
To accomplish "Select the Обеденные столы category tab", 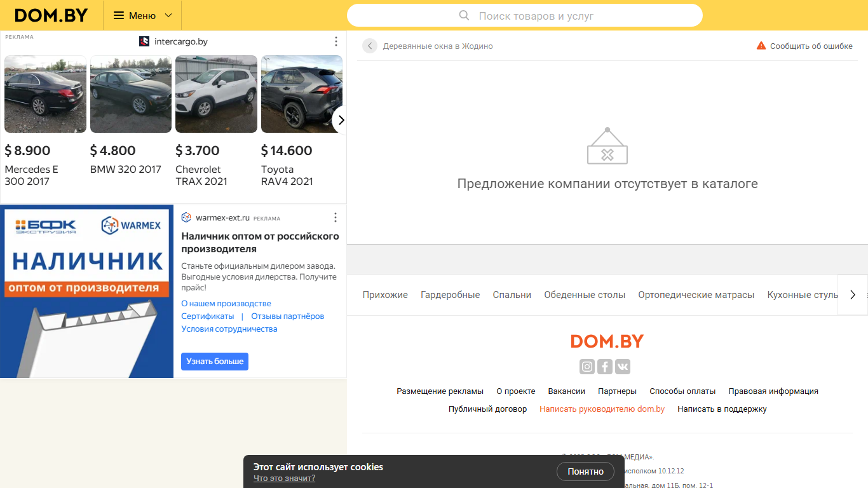I will pos(585,295).
